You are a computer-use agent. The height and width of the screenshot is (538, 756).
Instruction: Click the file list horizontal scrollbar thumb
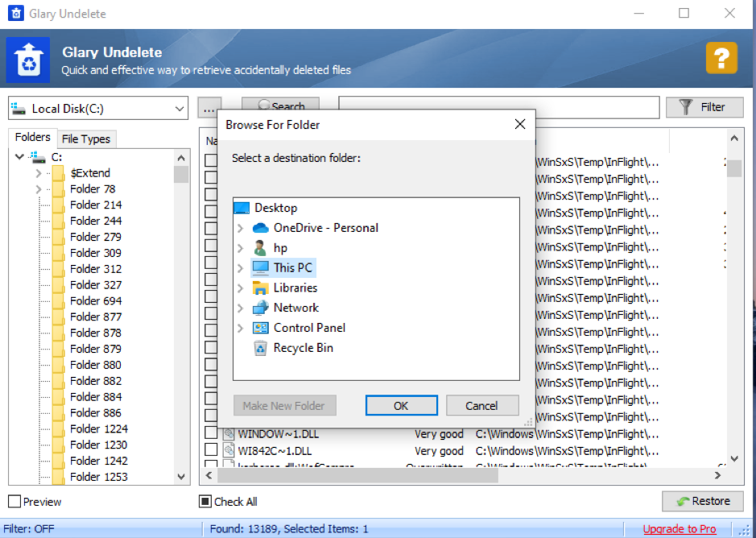pos(357,475)
